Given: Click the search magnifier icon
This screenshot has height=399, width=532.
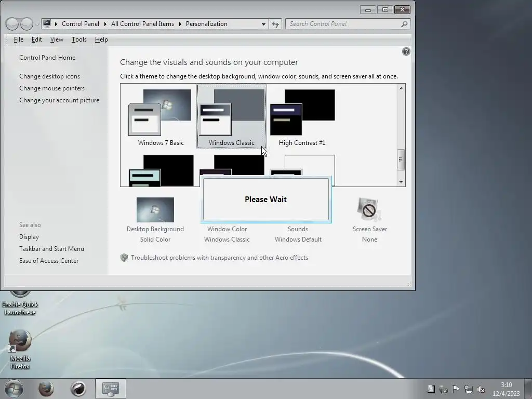Looking at the screenshot, I should click(x=404, y=24).
